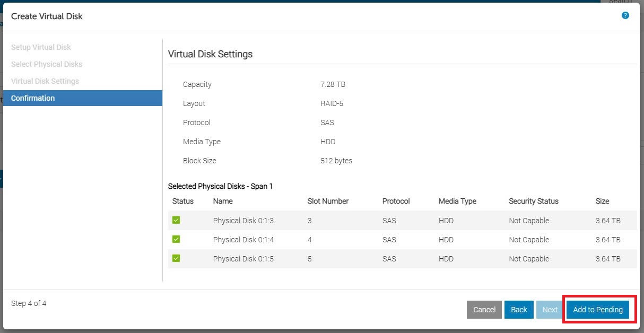The width and height of the screenshot is (644, 333).
Task: Cancel the virtual disk creation
Action: (484, 310)
